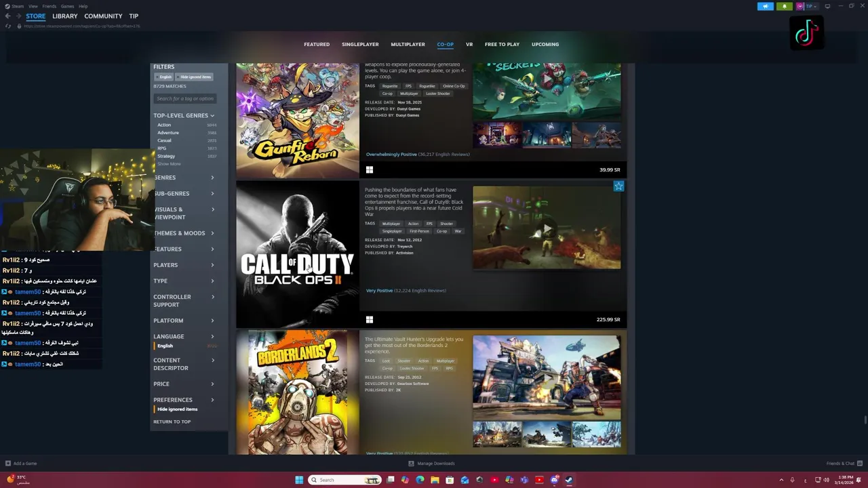Click the First-Person tag on Black Ops II
The image size is (868, 488).
pyautogui.click(x=419, y=231)
